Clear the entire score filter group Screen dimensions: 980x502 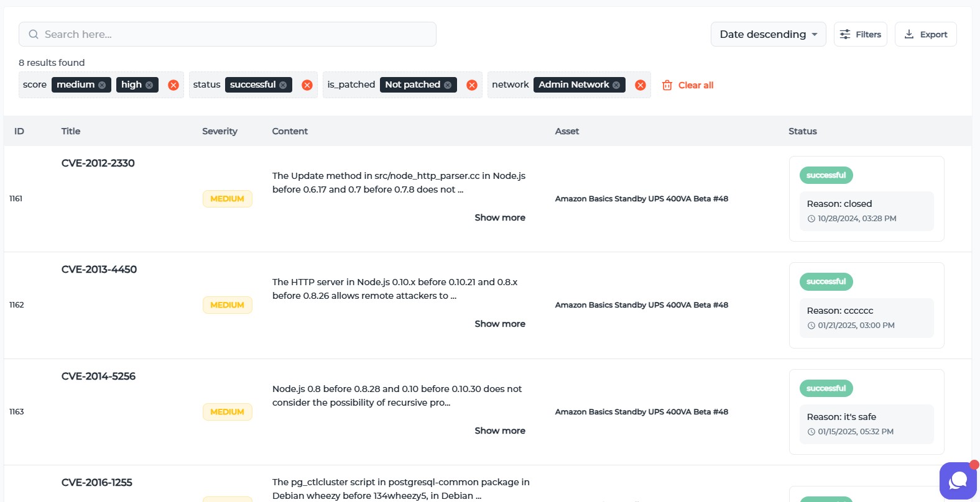[173, 85]
